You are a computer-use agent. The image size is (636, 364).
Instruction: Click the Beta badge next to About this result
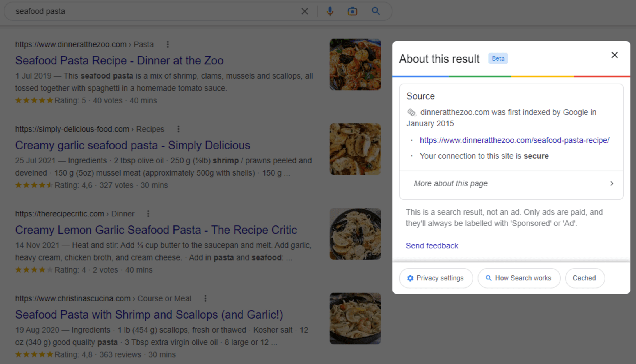coord(498,58)
